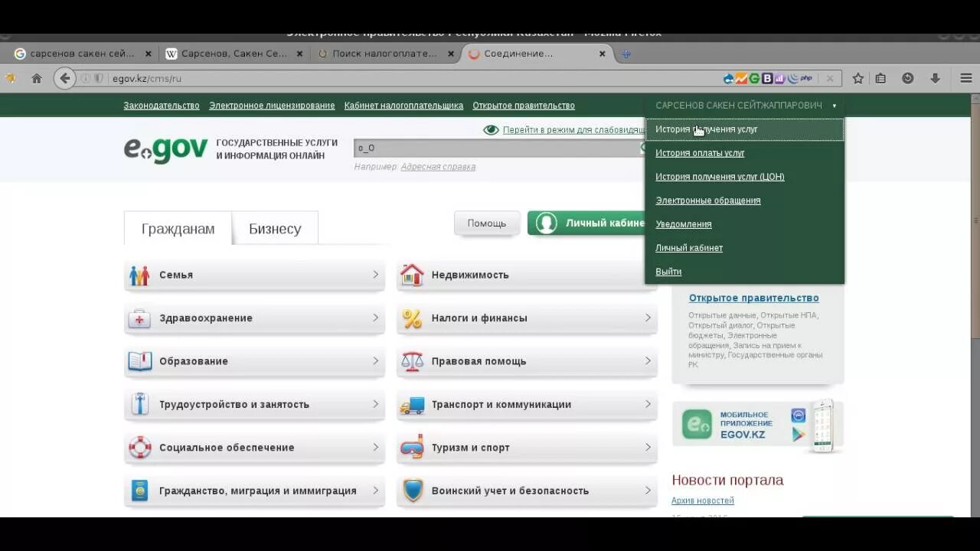
Task: Close the Соединение tab
Action: (602, 54)
